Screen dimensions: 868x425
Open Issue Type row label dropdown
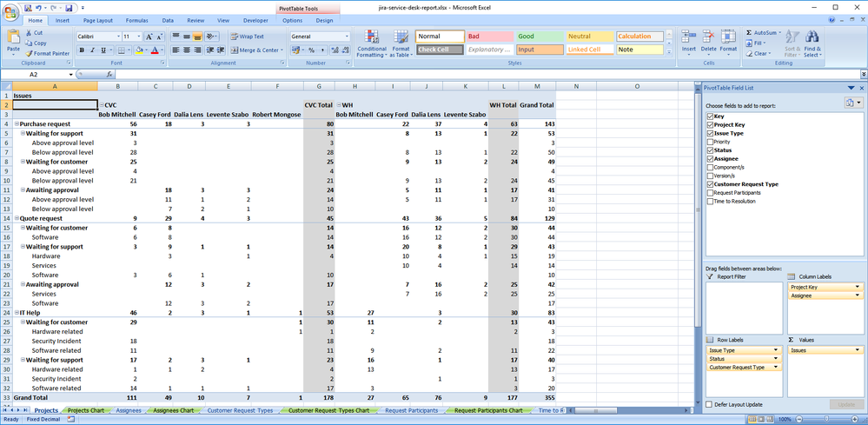tap(776, 350)
